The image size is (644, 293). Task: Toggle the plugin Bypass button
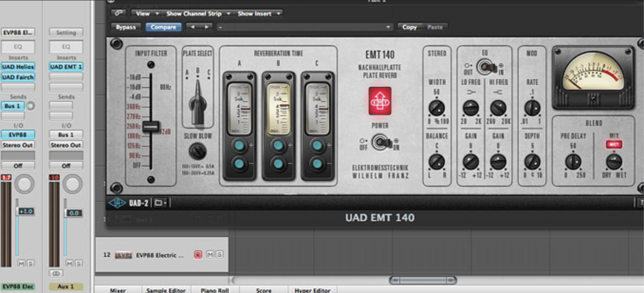point(126,27)
